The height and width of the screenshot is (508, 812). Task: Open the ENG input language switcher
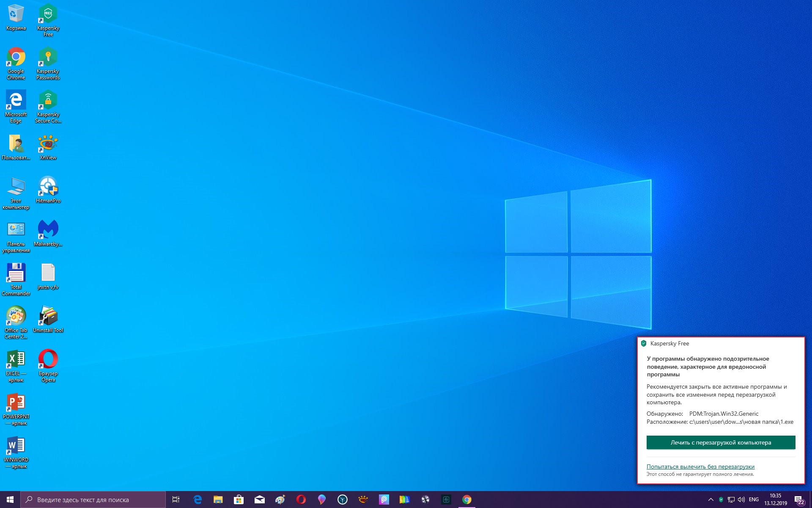[x=754, y=500]
